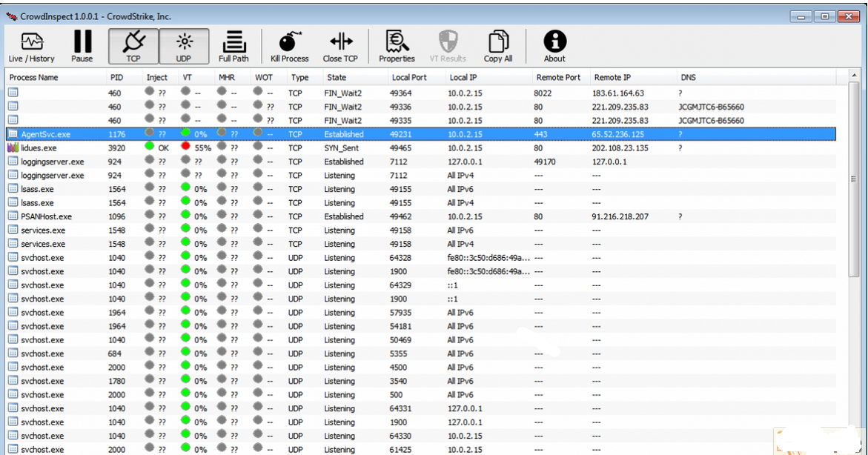Open the Live / History view
This screenshot has height=455, width=868.
pos(32,47)
